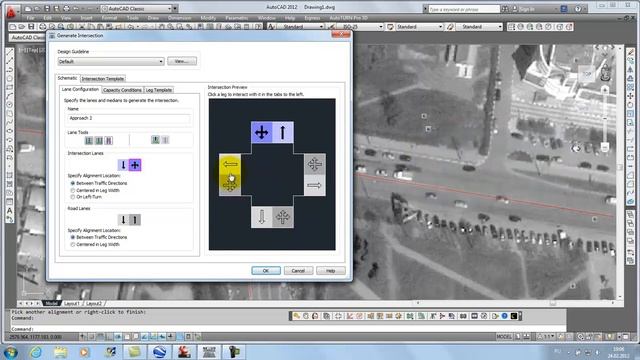
Task: Click the east leg gray crossing lane in preview
Action: click(314, 164)
